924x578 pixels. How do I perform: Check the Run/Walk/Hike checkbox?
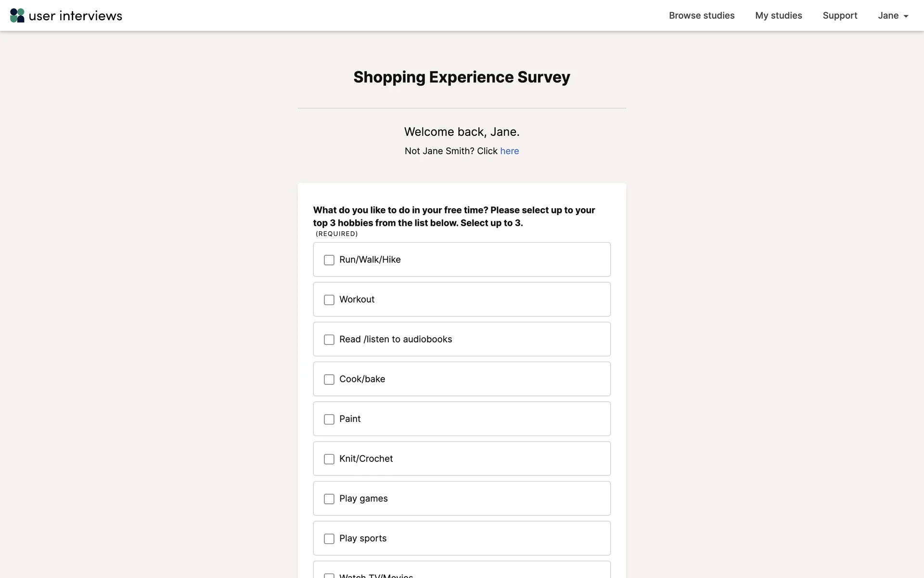pos(329,260)
